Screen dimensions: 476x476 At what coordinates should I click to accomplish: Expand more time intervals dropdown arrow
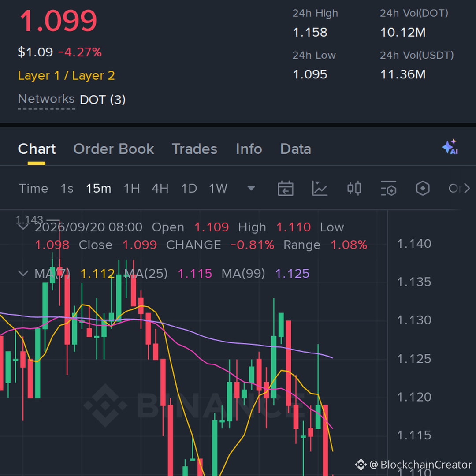[x=251, y=188]
